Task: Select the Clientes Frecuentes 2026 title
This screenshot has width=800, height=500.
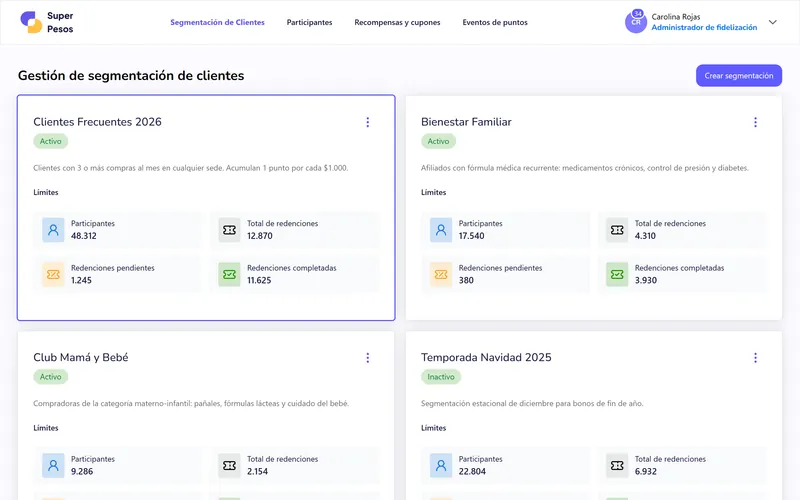Action: tap(97, 122)
